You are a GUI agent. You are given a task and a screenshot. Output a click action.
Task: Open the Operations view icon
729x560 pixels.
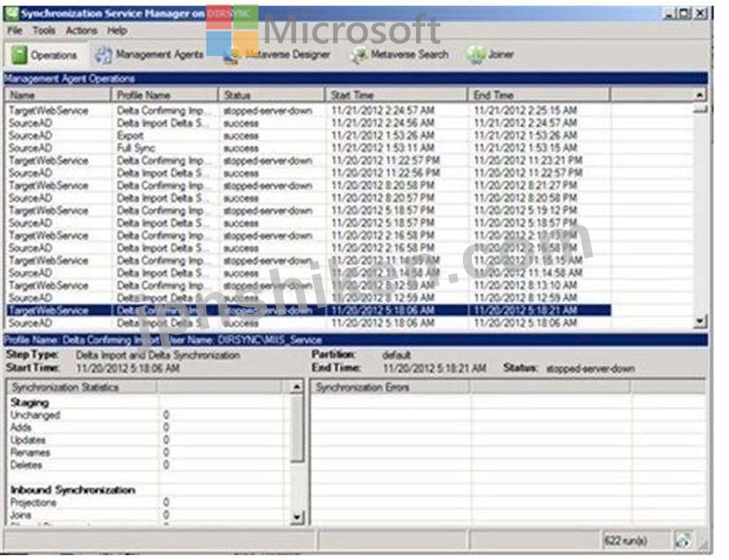[x=19, y=55]
